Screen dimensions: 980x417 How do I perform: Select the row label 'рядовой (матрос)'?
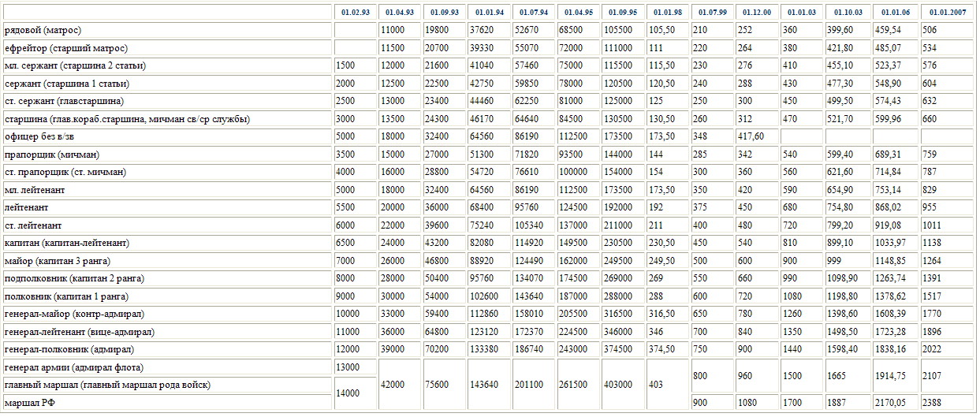coord(42,30)
